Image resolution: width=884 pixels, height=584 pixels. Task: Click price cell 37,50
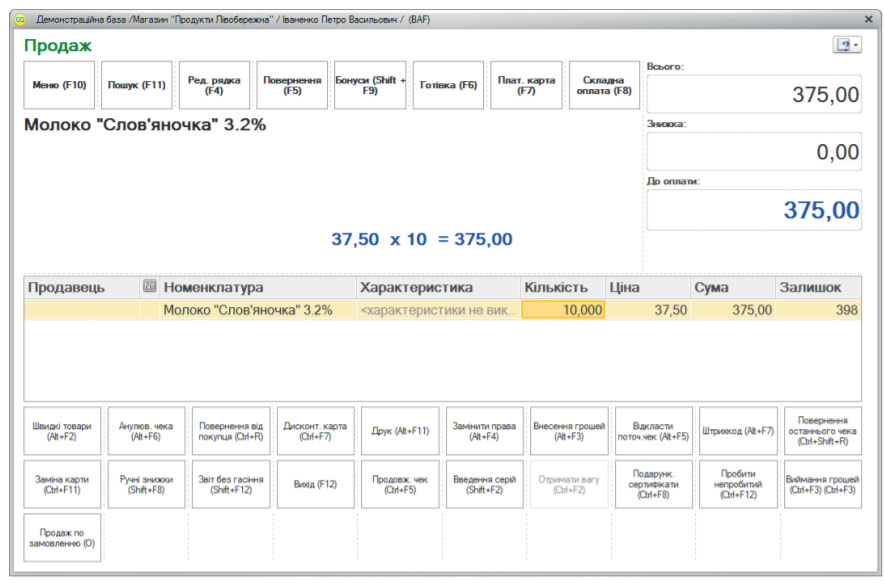pyautogui.click(x=648, y=310)
